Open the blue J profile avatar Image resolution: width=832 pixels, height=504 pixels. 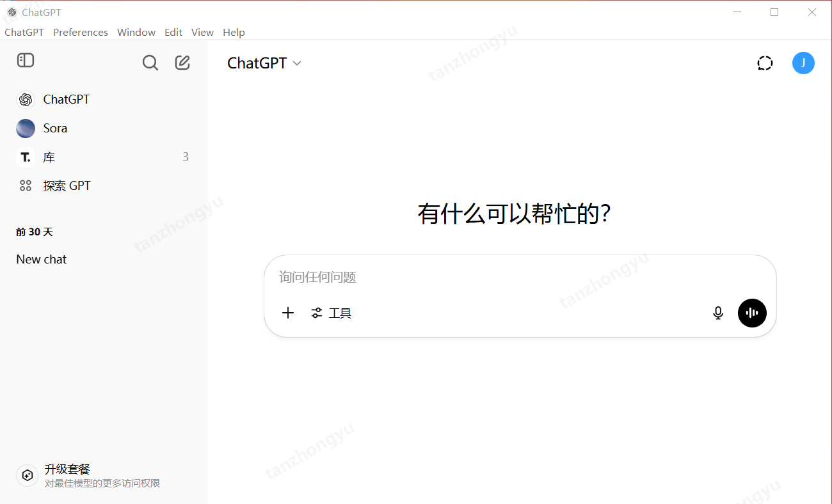pos(803,63)
